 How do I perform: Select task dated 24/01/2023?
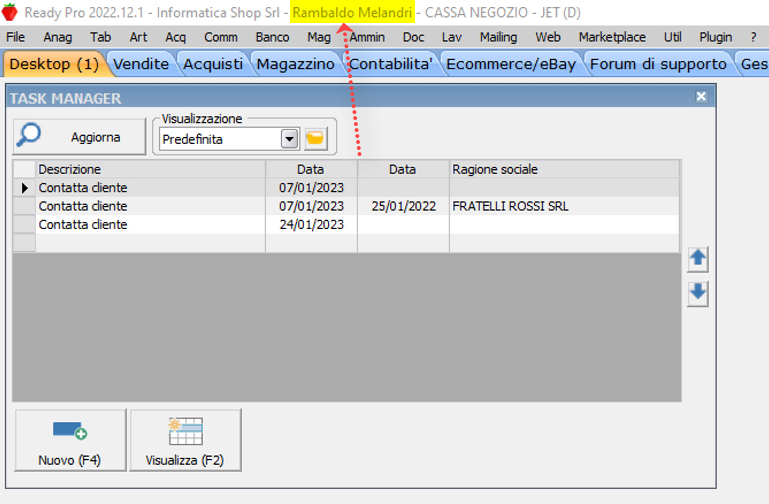(310, 225)
